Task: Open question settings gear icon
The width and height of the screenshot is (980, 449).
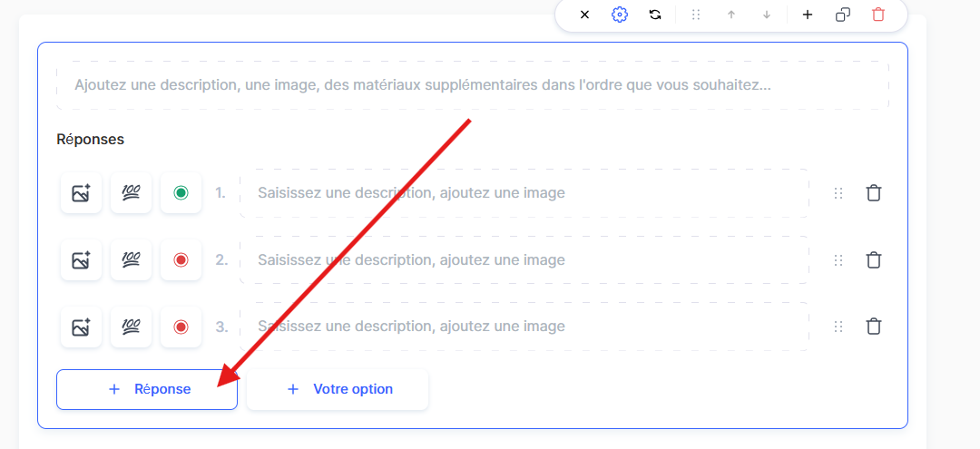Action: [620, 15]
